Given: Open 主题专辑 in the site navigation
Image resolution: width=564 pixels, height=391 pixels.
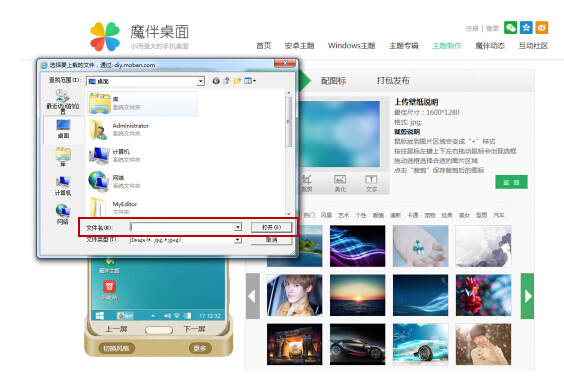Looking at the screenshot, I should pos(404,46).
